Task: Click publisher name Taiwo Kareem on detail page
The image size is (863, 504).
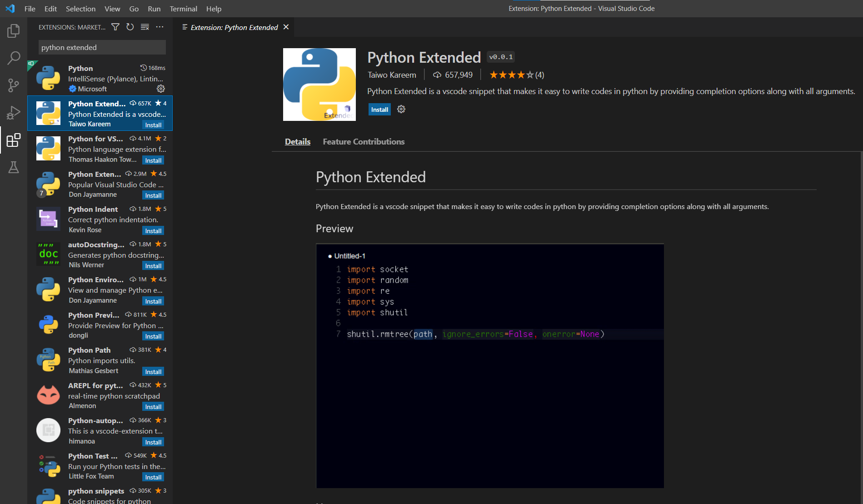Action: (392, 75)
